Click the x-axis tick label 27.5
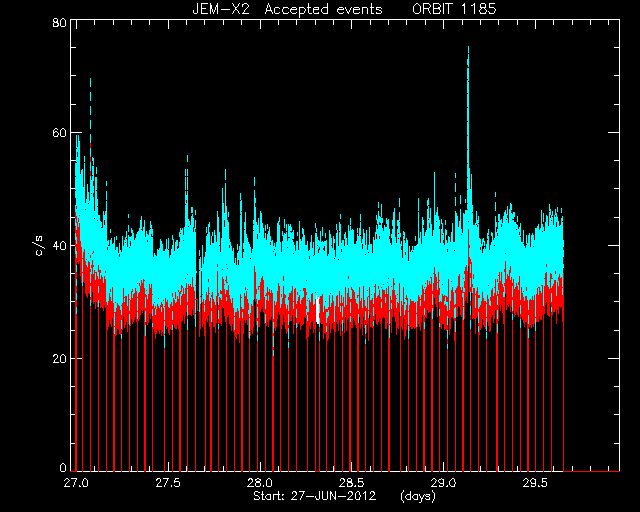This screenshot has height=512, width=640. (x=168, y=483)
